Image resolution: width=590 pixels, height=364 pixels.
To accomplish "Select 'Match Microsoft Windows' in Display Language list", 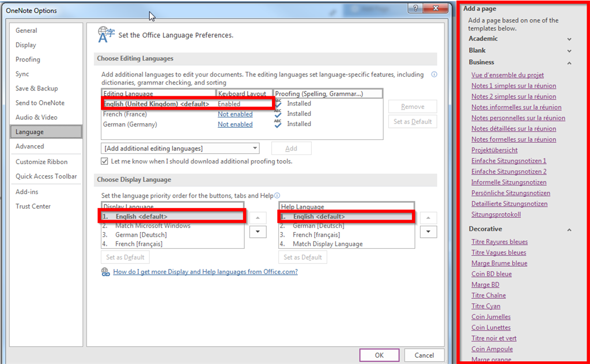I will click(173, 226).
